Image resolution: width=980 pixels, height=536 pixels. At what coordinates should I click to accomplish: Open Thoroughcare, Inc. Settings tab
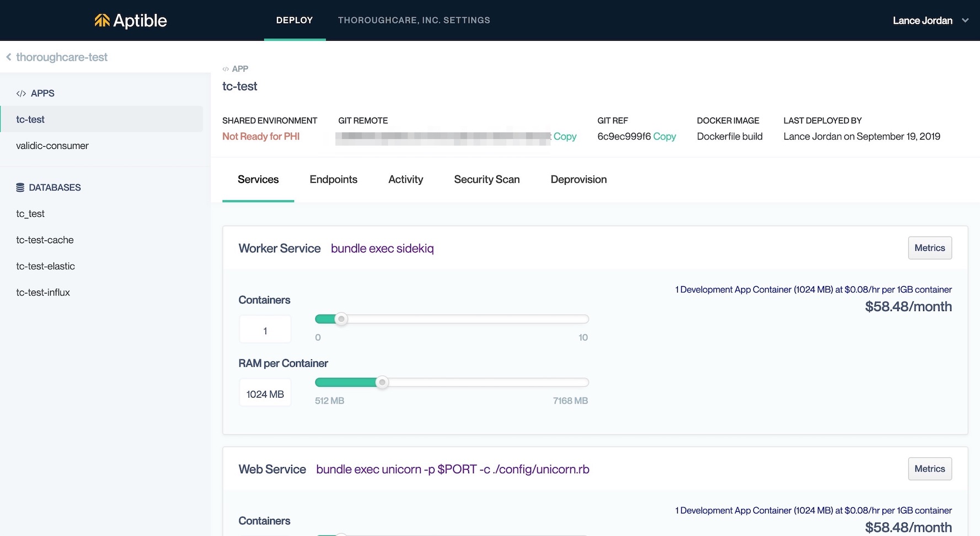(x=414, y=20)
